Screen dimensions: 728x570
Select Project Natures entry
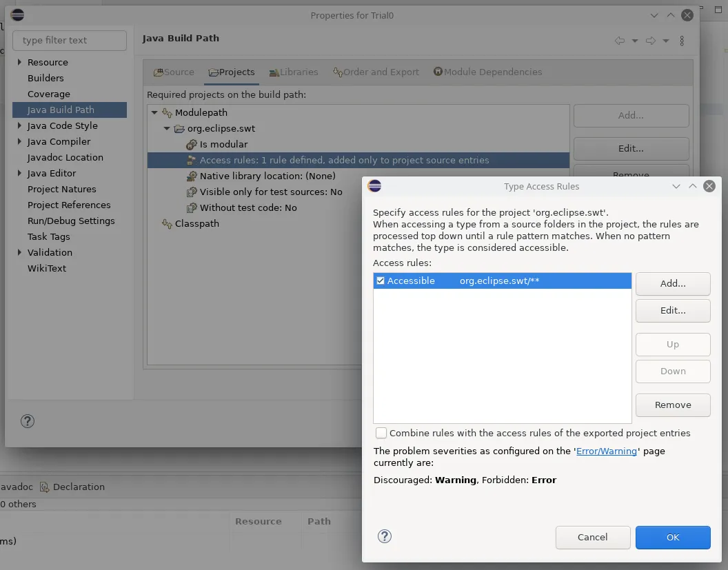62,189
